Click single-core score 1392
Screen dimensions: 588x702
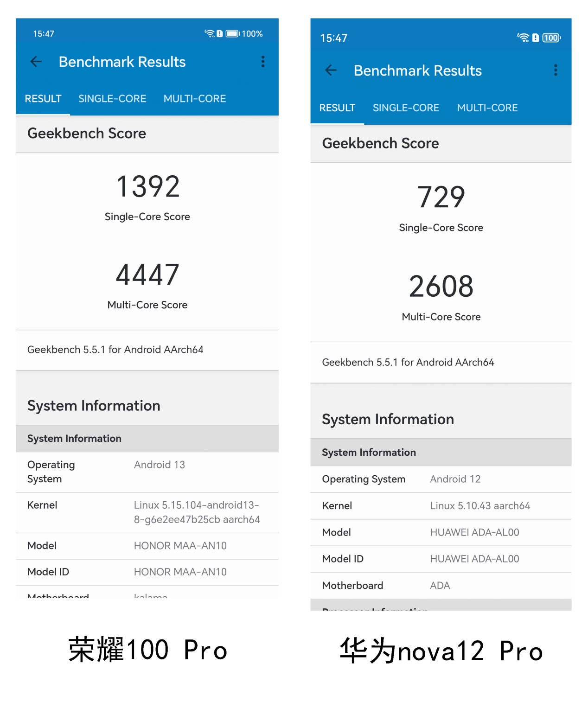coord(148,186)
